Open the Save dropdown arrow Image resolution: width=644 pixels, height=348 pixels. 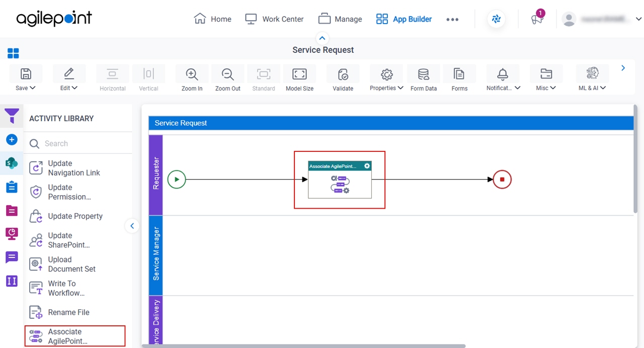[33, 88]
